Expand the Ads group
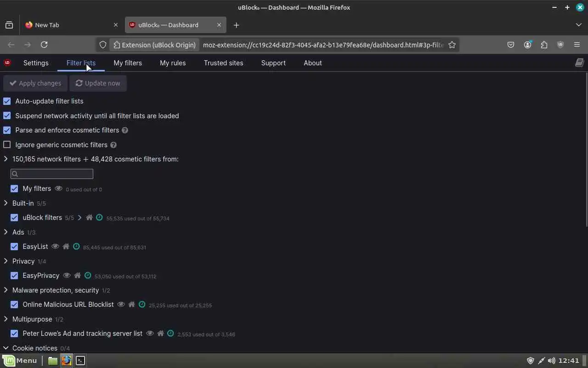Screen dimensions: 588x368 pyautogui.click(x=6, y=232)
